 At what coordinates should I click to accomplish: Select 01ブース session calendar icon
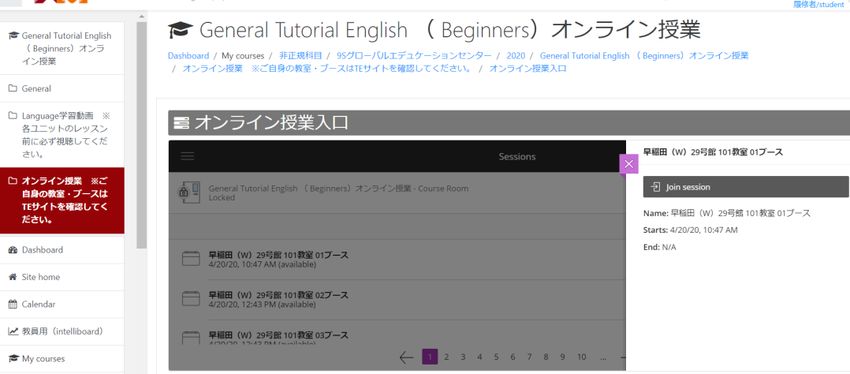click(191, 259)
